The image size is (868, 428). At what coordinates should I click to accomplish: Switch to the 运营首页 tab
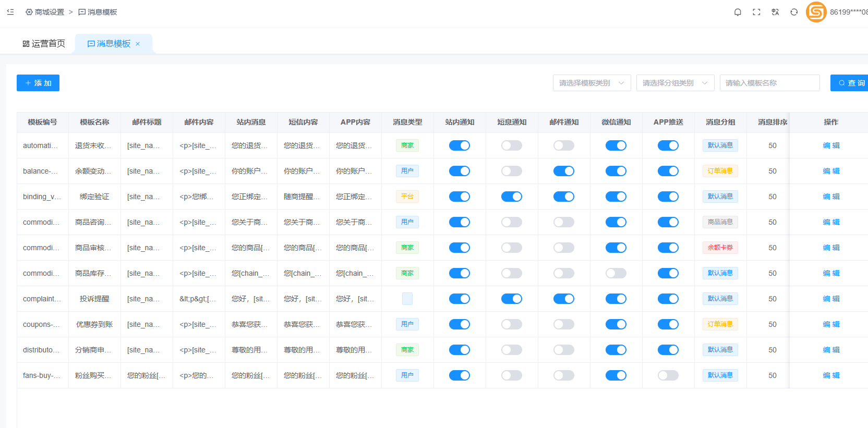tap(44, 44)
